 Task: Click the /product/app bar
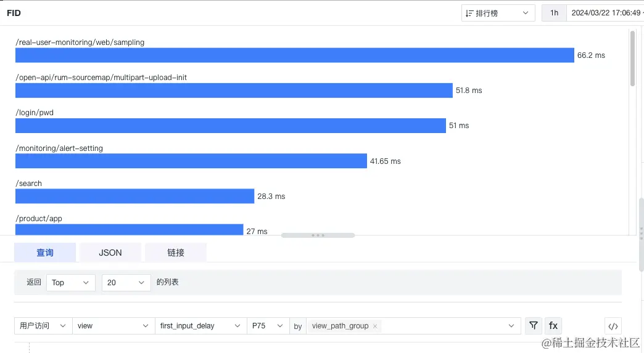130,230
